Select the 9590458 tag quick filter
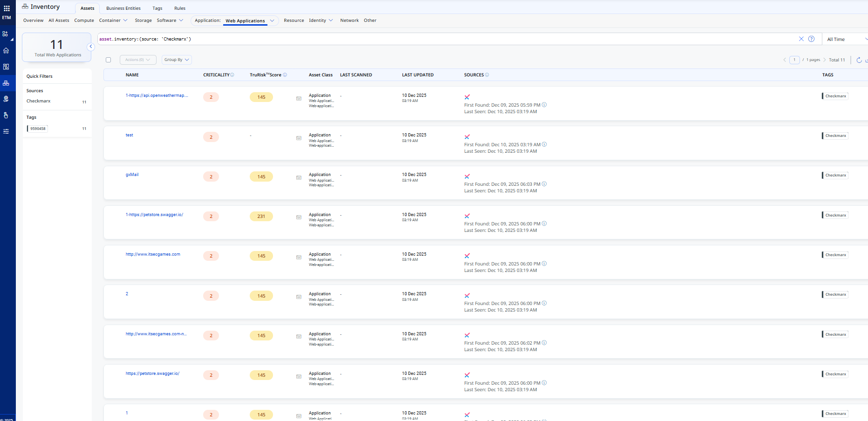Image resolution: width=868 pixels, height=421 pixels. 38,129
